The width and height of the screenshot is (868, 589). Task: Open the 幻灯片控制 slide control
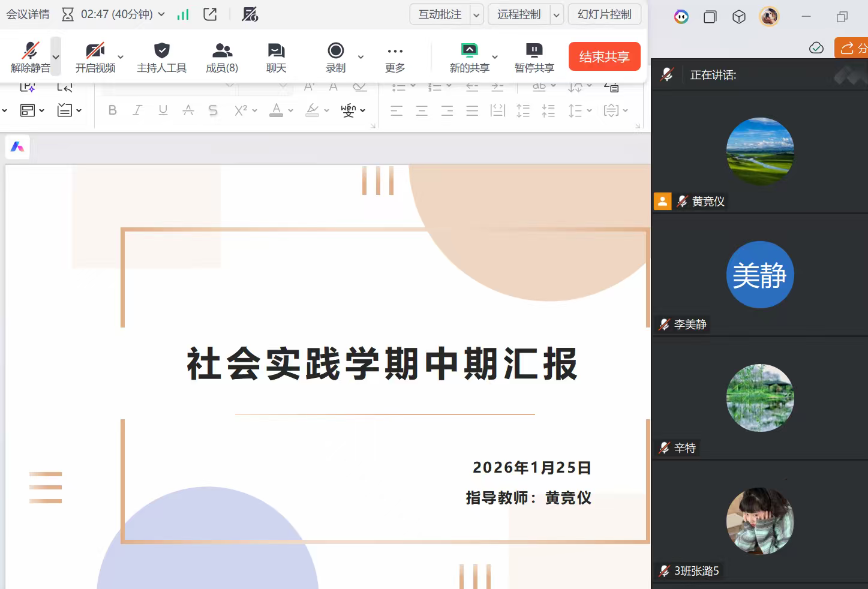coord(604,14)
